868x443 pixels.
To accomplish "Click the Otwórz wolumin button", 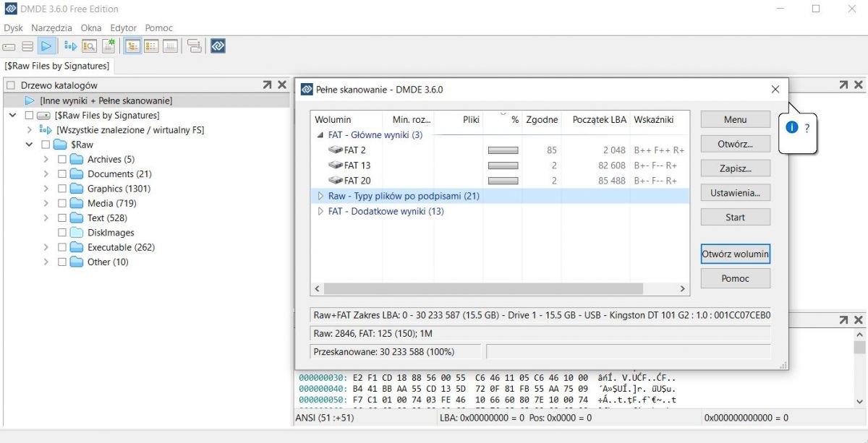I will click(735, 254).
